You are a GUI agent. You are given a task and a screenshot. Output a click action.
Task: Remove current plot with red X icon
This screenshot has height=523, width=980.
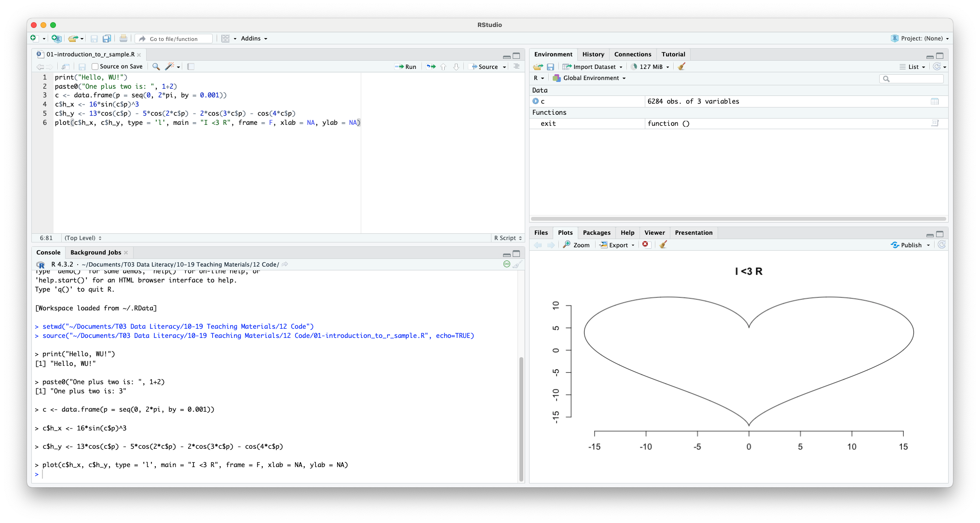coord(645,245)
